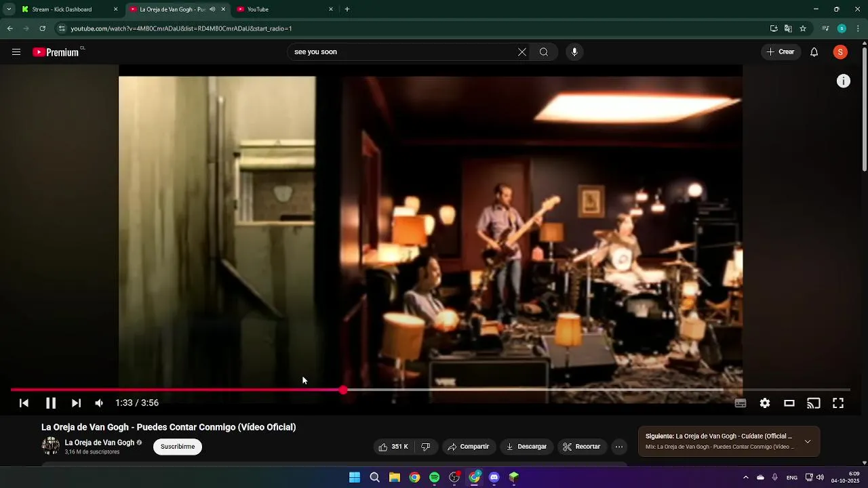Open the Crear menu
This screenshot has width=868, height=488.
tap(781, 52)
